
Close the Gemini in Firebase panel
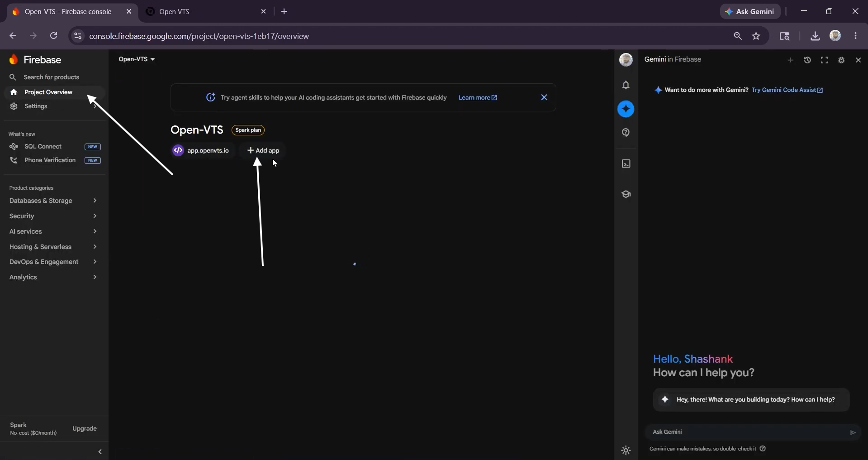[859, 60]
